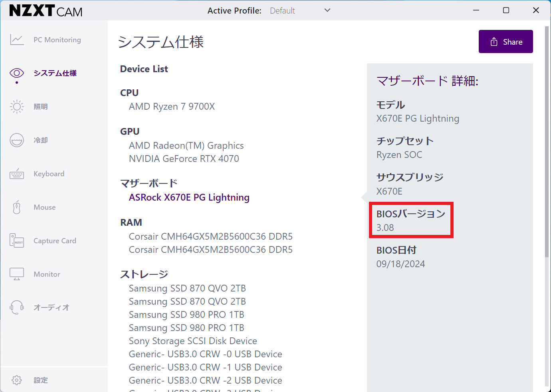Go to the 照明 lighting page
Viewport: 551px width, 392px height.
pos(41,106)
